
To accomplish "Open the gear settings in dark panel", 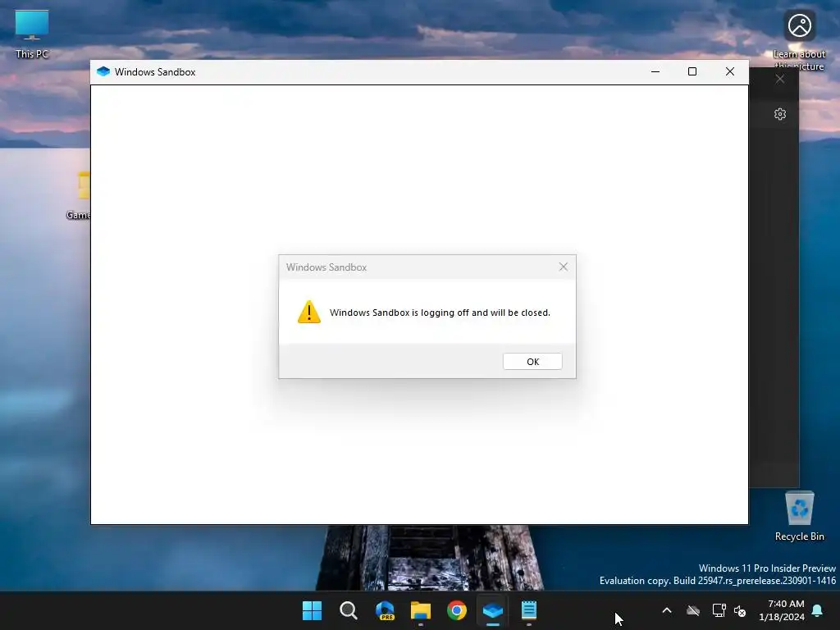I will (780, 114).
